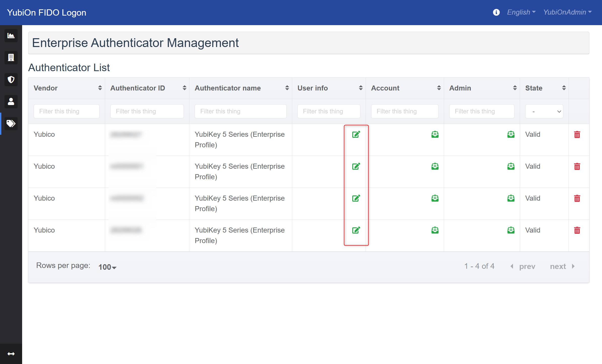Click Account mail icon in first row
The height and width of the screenshot is (364, 602).
(x=435, y=134)
